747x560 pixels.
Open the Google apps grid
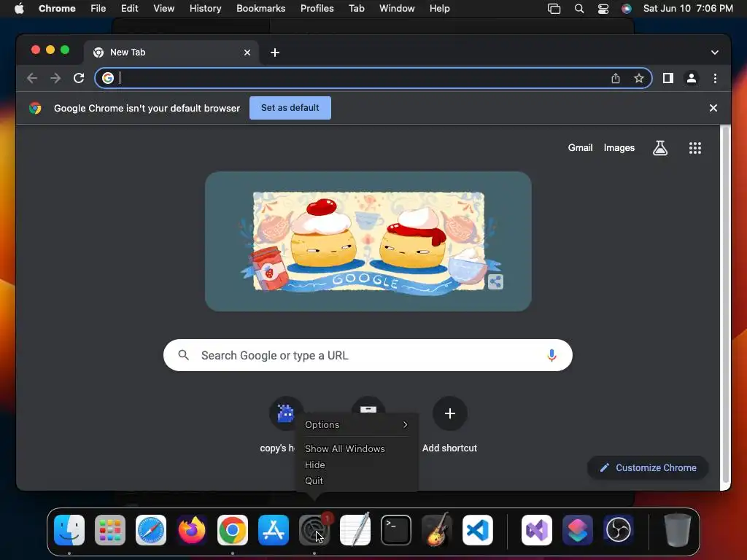pos(695,148)
